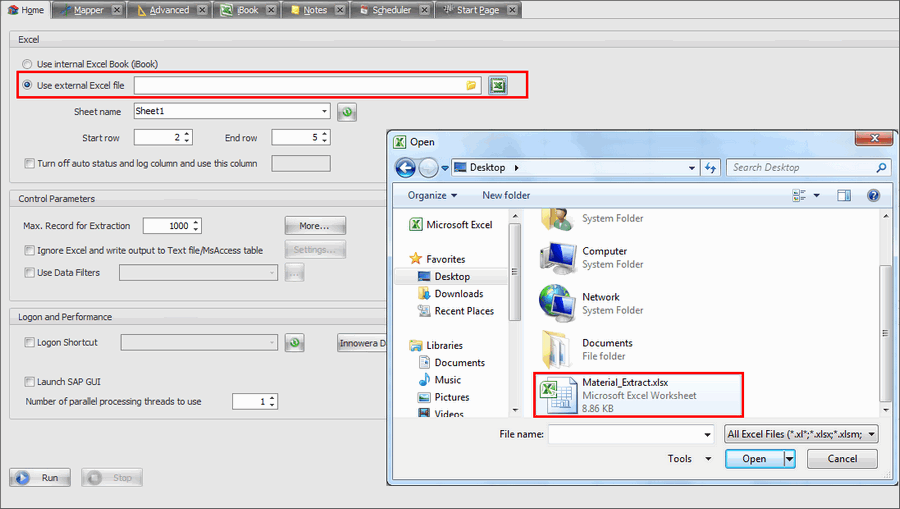Click the browse folder icon for external Excel file

[471, 86]
